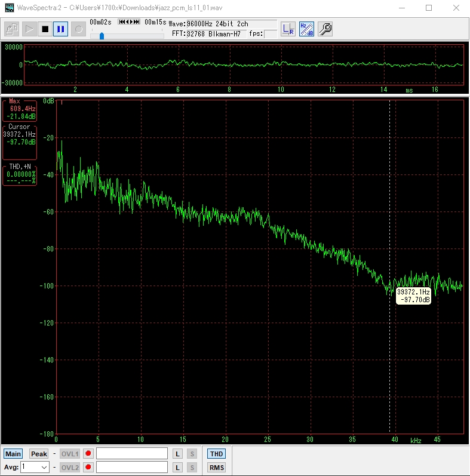470x476 pixels.
Task: Open the audio file using the file icon
Action: pyautogui.click(x=12, y=29)
